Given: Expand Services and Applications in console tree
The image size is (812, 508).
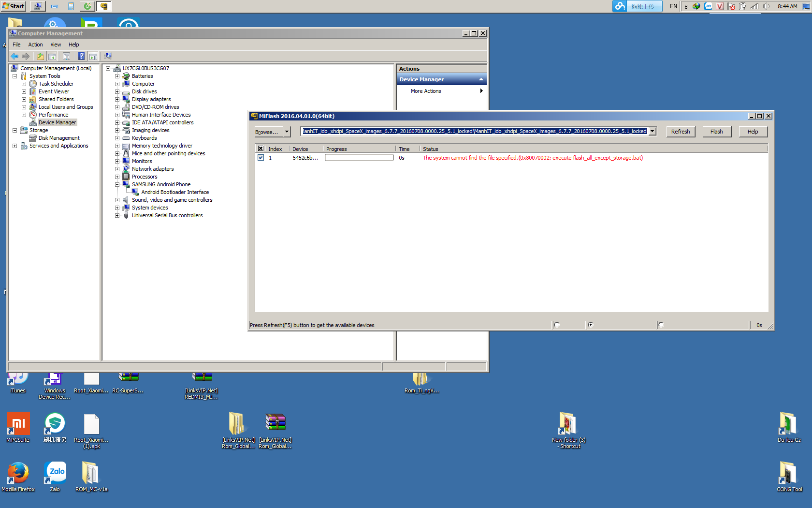Looking at the screenshot, I should click(x=14, y=146).
